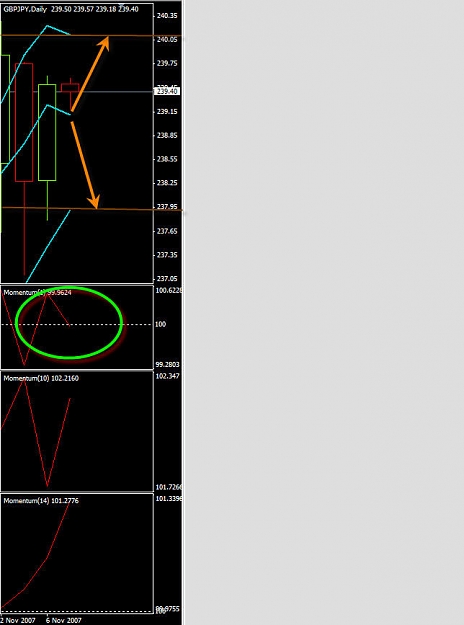The height and width of the screenshot is (625, 464).
Task: Click the Momentum(14) 101.2776 label
Action: (41, 501)
